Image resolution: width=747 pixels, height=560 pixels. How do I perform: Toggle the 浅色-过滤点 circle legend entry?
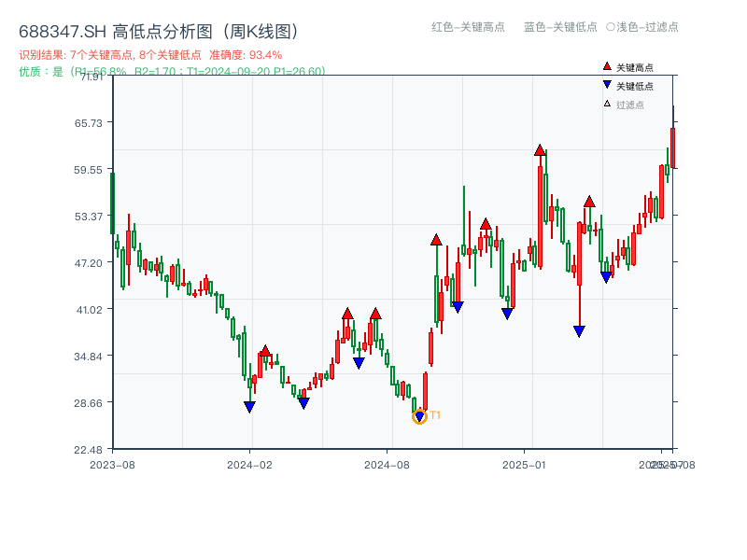(642, 27)
